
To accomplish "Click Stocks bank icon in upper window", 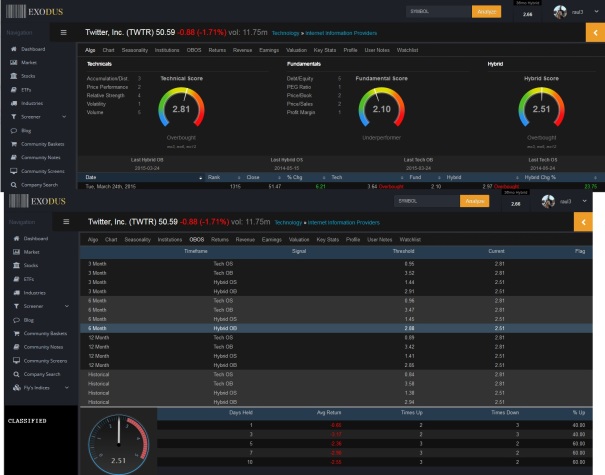I will click(x=14, y=76).
